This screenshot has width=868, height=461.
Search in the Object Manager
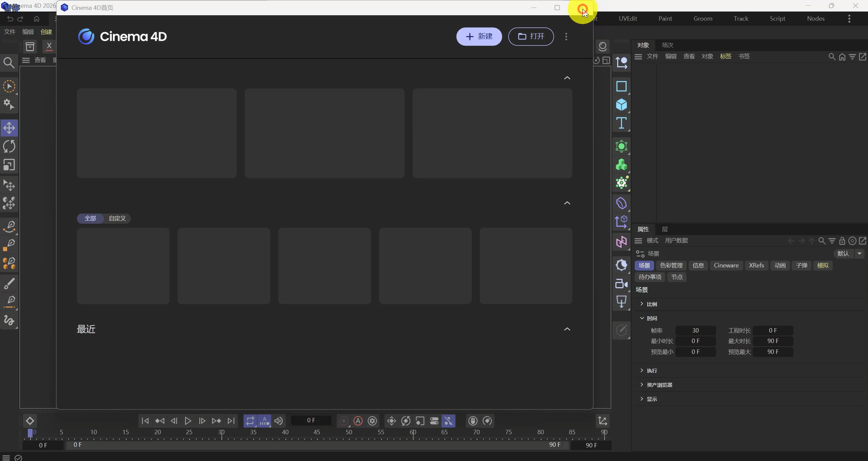tap(832, 57)
